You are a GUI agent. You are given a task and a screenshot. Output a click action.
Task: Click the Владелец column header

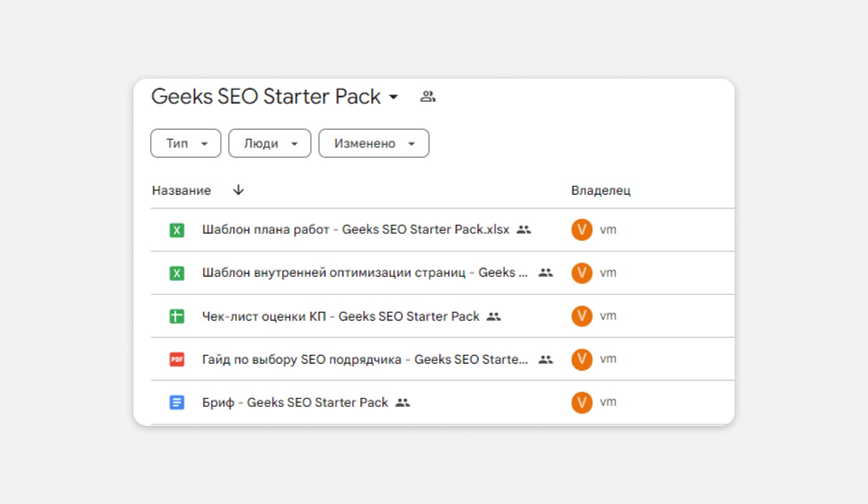(x=601, y=190)
